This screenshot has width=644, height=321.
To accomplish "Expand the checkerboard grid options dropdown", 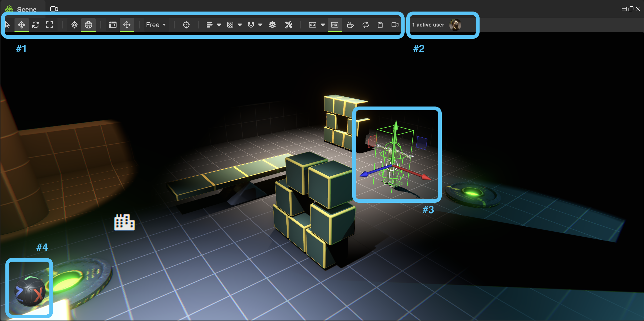I will pyautogui.click(x=240, y=25).
